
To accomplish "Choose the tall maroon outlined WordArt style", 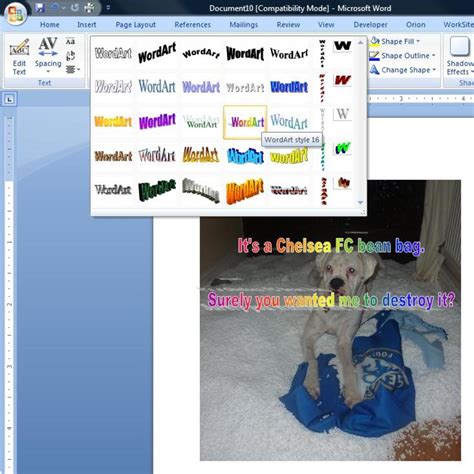I will coord(157,156).
